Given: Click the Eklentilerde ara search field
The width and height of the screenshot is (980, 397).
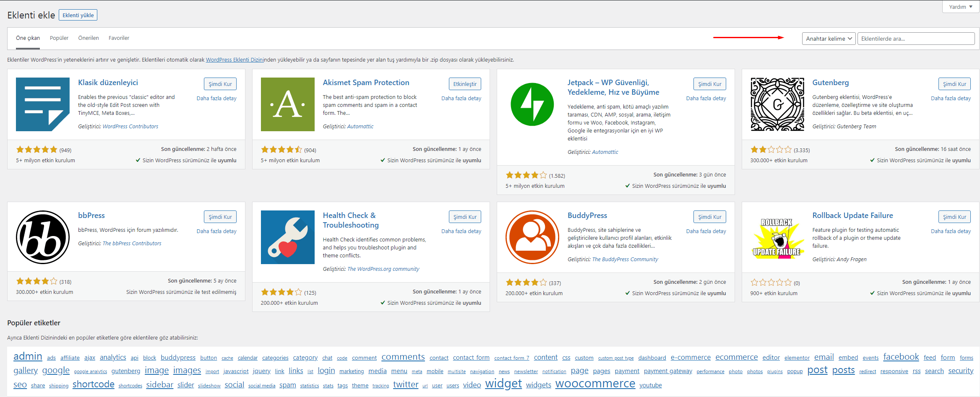Looking at the screenshot, I should (x=916, y=39).
